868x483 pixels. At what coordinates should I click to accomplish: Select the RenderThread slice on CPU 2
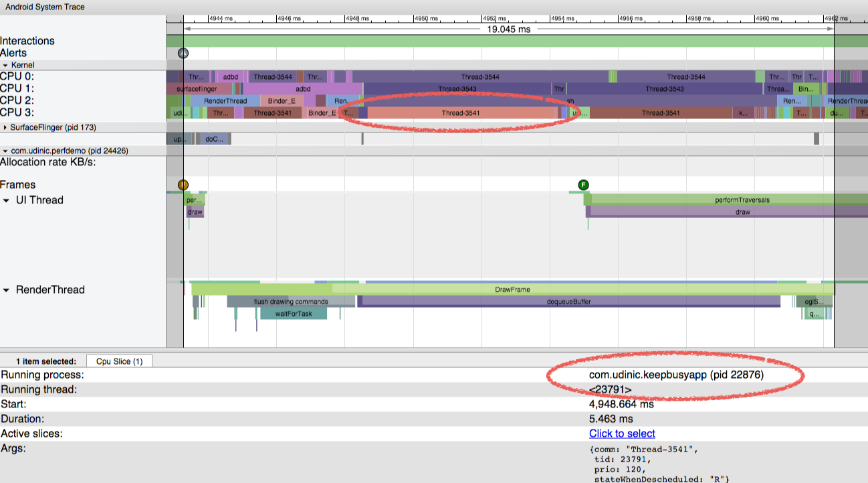pyautogui.click(x=225, y=101)
